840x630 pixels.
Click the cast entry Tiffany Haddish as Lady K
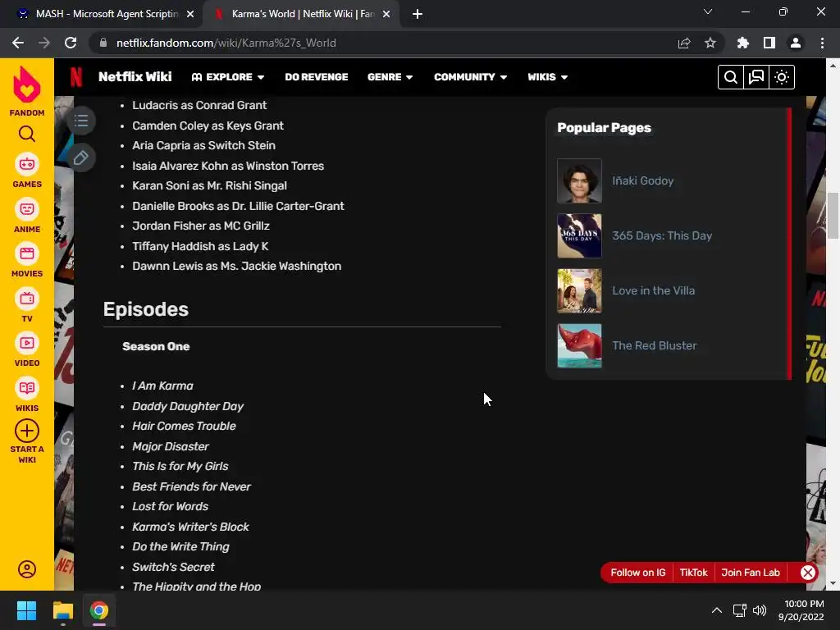coord(200,246)
